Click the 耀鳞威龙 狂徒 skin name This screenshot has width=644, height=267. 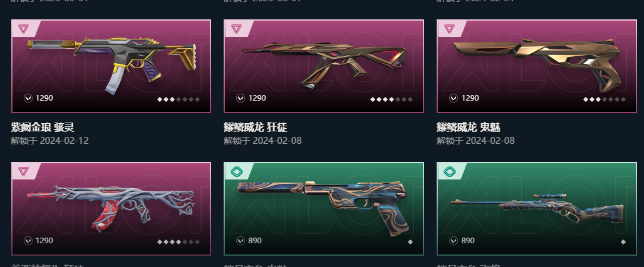point(256,127)
